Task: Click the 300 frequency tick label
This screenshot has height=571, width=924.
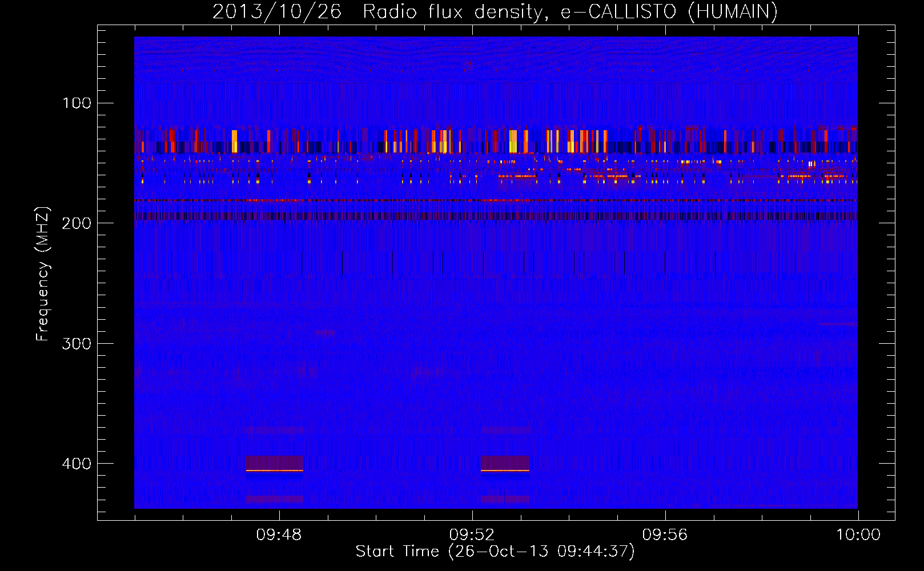Action: tap(77, 343)
